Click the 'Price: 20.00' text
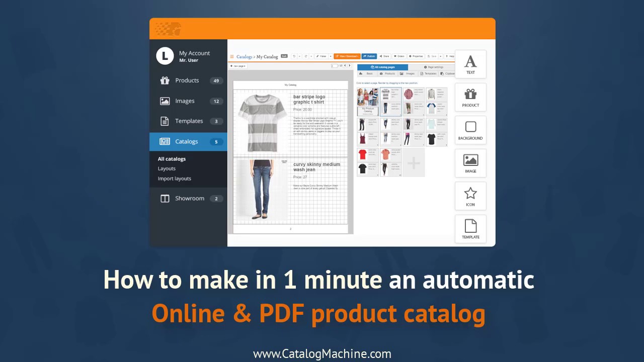Screen dimensions: 644x362 tap(302, 110)
